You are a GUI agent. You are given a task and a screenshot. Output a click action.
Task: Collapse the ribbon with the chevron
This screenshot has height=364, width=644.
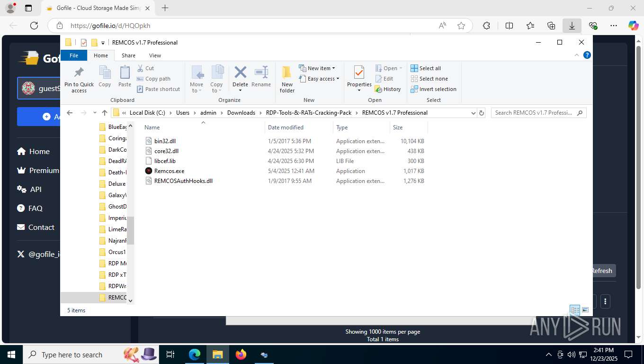coord(577,55)
